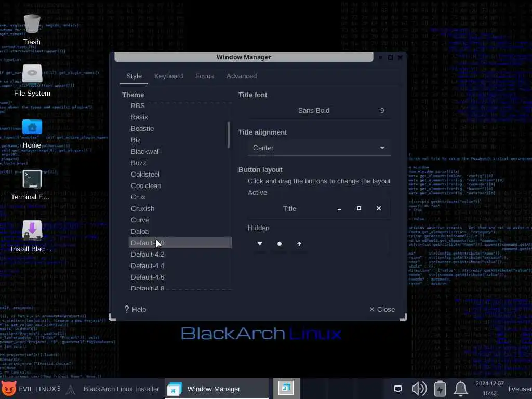Click the workspace switcher in taskbar
532x399 pixels.
[x=286, y=388]
